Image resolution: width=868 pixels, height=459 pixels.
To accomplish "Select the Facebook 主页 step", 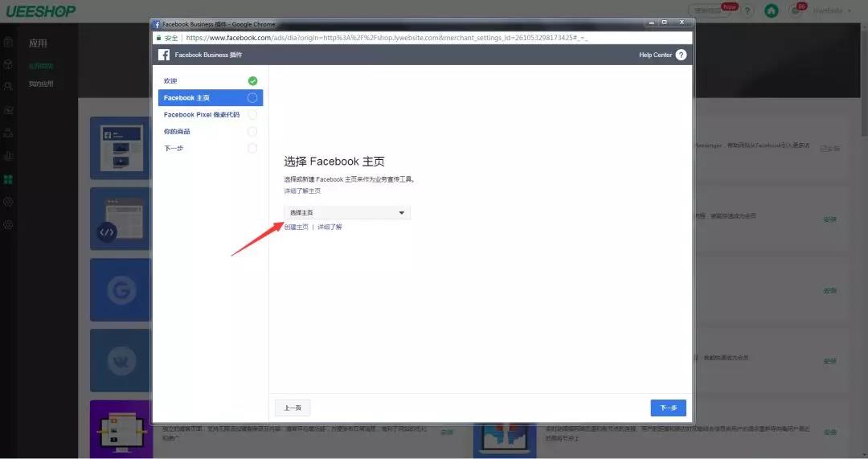I will point(211,98).
